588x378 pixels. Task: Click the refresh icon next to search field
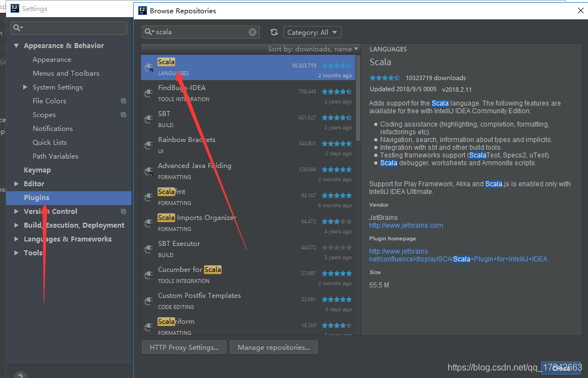[x=274, y=32]
